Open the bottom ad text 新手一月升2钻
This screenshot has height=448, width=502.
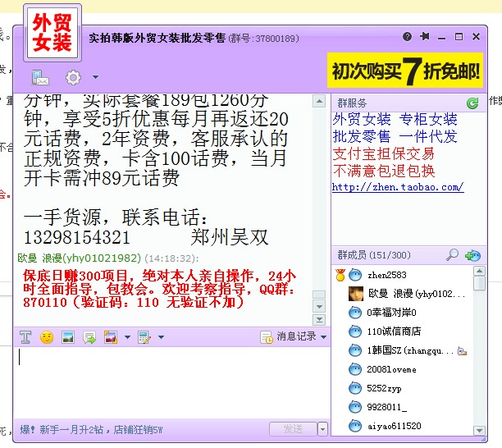point(92,429)
